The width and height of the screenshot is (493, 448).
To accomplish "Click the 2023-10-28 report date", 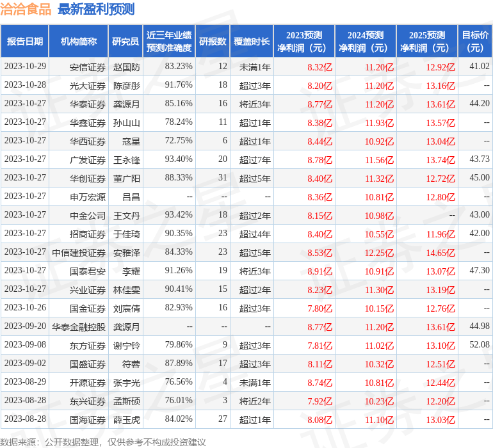I will (x=25, y=84).
